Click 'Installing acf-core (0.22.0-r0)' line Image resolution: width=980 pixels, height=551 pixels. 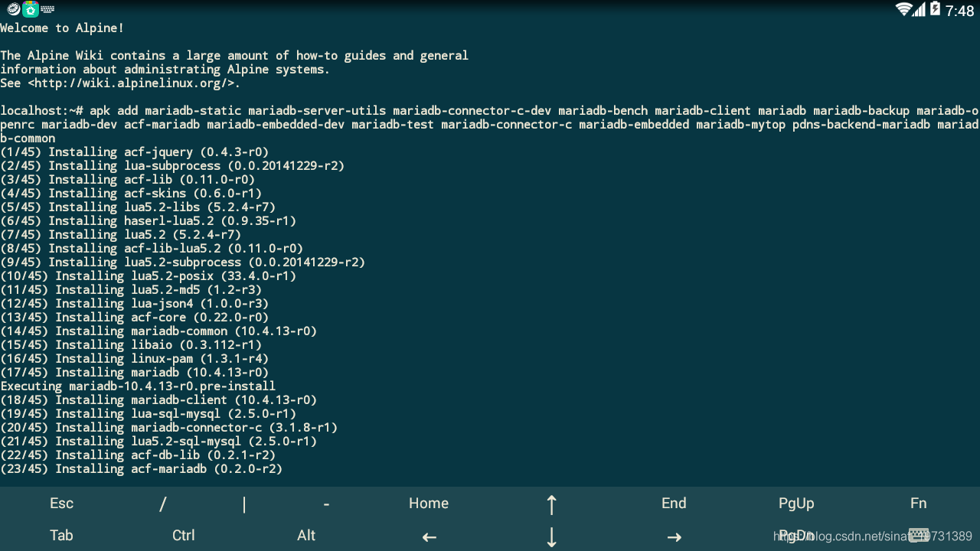click(135, 317)
